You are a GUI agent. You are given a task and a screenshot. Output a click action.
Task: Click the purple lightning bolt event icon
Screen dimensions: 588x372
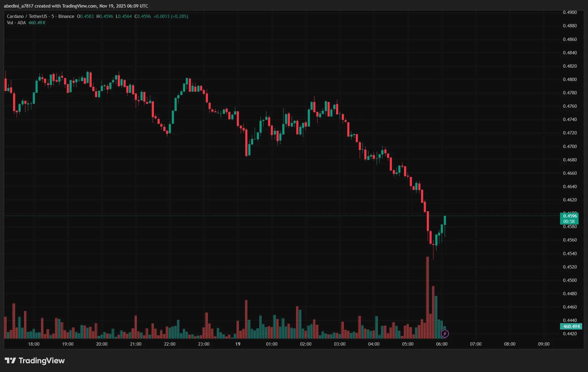445,334
